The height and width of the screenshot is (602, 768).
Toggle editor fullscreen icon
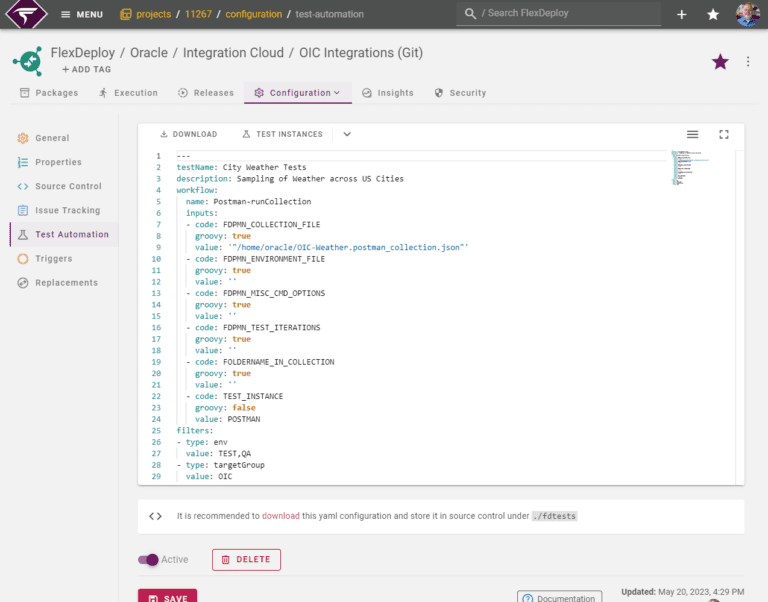click(723, 134)
